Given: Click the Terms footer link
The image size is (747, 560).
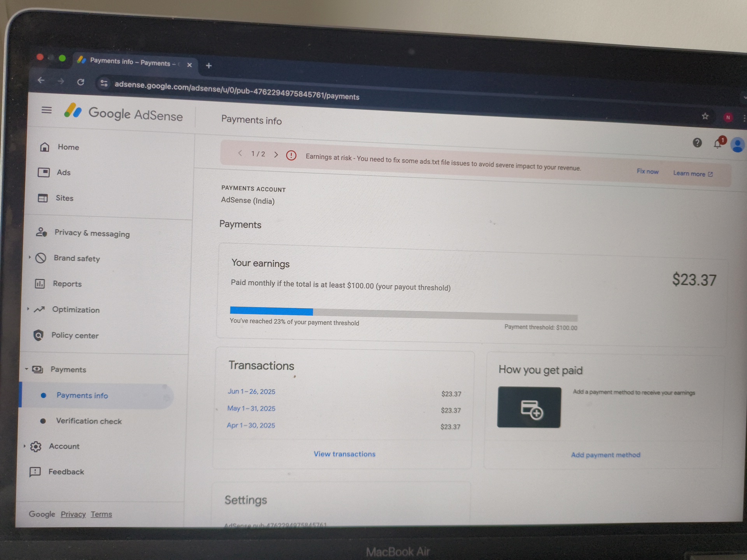Looking at the screenshot, I should [x=101, y=514].
